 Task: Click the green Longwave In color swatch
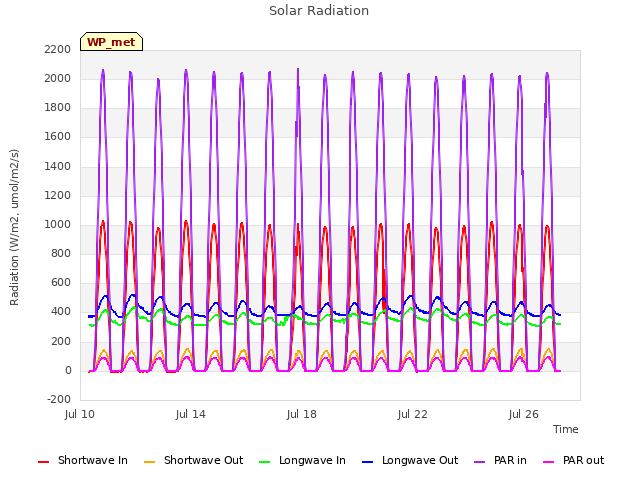pos(265,462)
